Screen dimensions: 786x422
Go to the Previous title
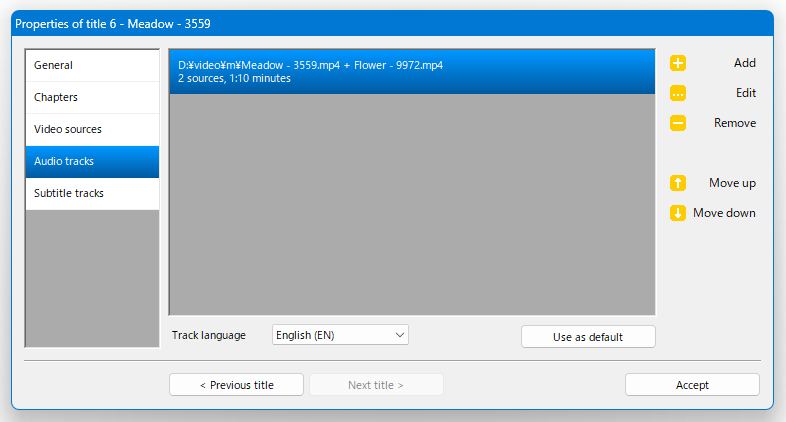(x=237, y=385)
